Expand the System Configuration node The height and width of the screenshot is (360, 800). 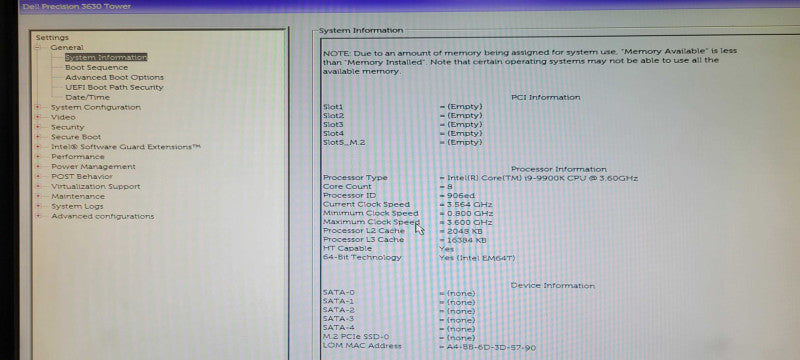pos(38,108)
